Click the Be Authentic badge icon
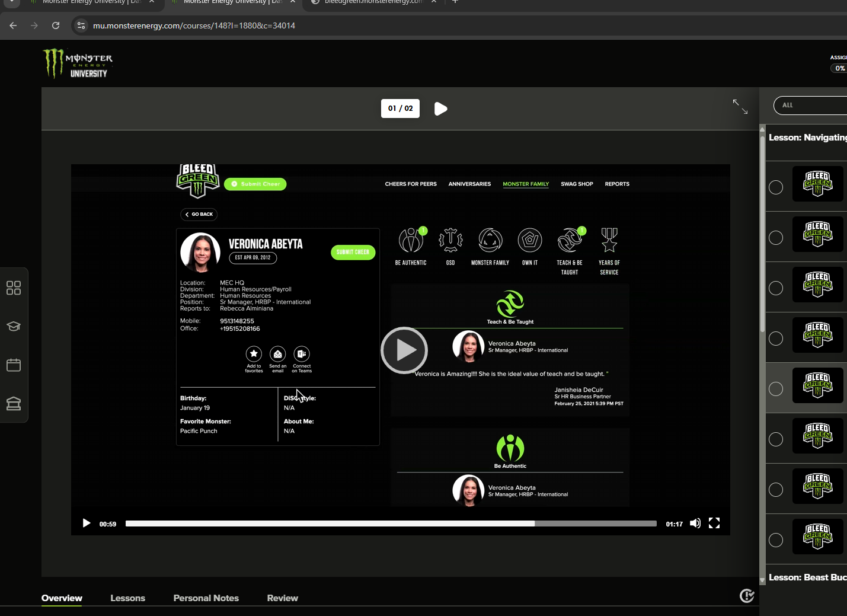Viewport: 847px width, 616px height. 411,240
